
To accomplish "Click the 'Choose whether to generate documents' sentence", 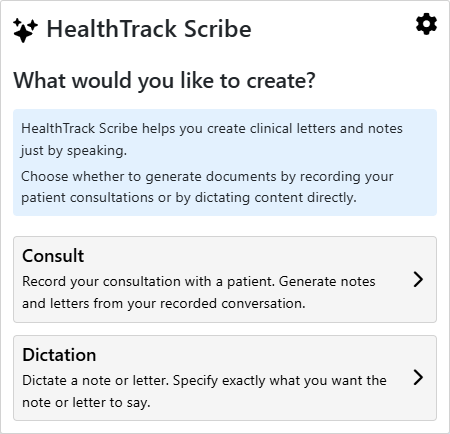I will (149, 176).
